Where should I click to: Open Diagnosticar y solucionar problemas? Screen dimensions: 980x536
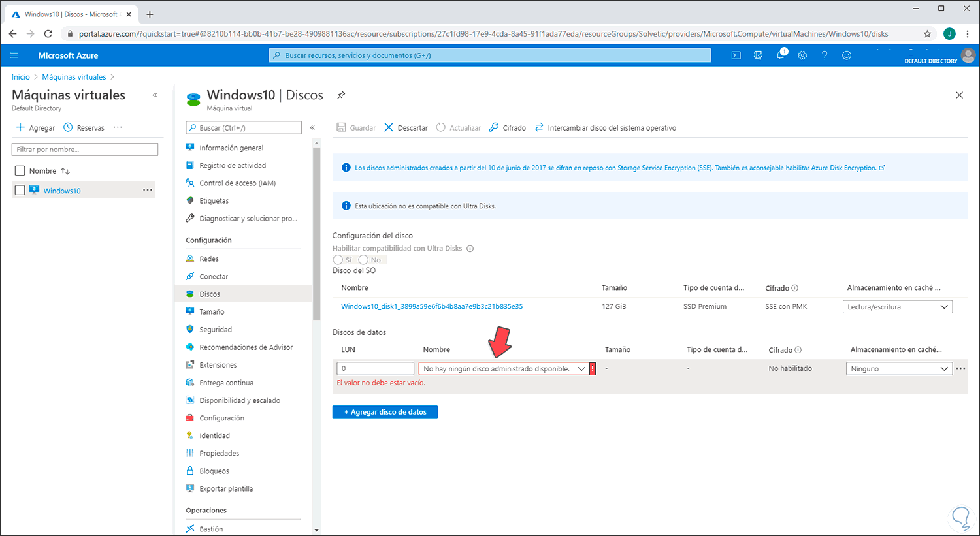[x=248, y=219]
